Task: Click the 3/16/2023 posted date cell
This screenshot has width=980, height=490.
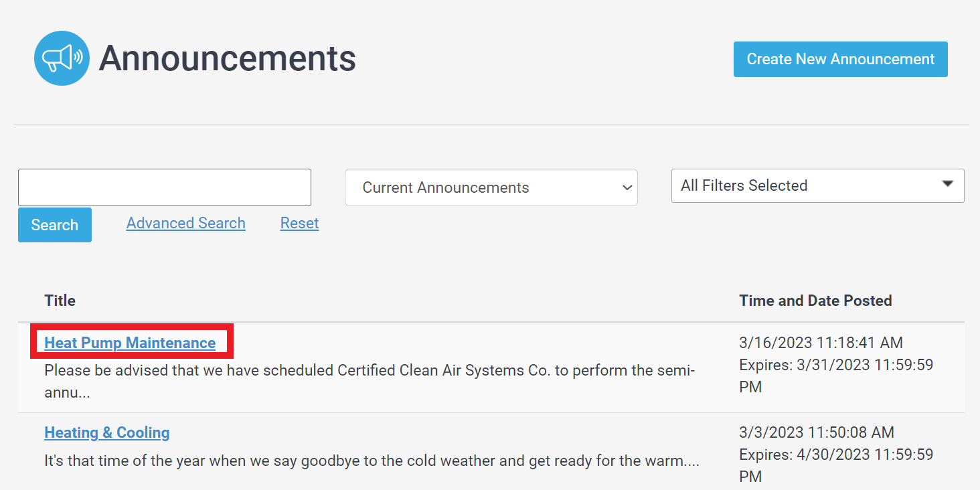Action: [x=821, y=343]
